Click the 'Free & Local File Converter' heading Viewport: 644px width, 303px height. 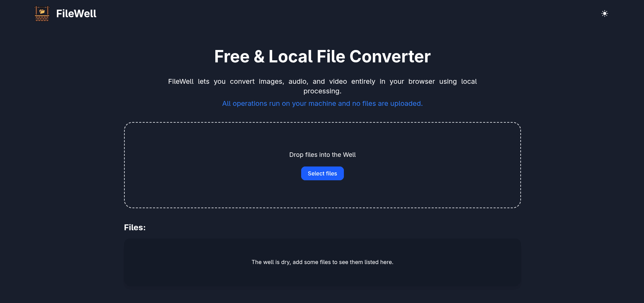(x=323, y=57)
